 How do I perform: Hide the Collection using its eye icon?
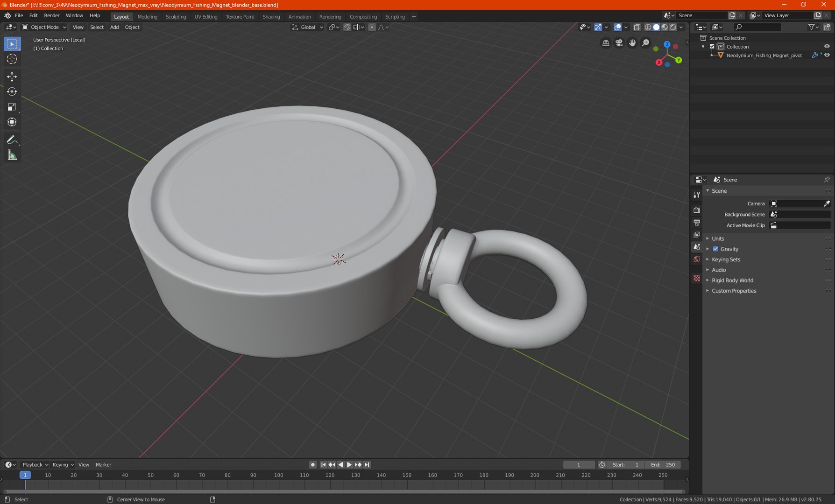(x=827, y=47)
